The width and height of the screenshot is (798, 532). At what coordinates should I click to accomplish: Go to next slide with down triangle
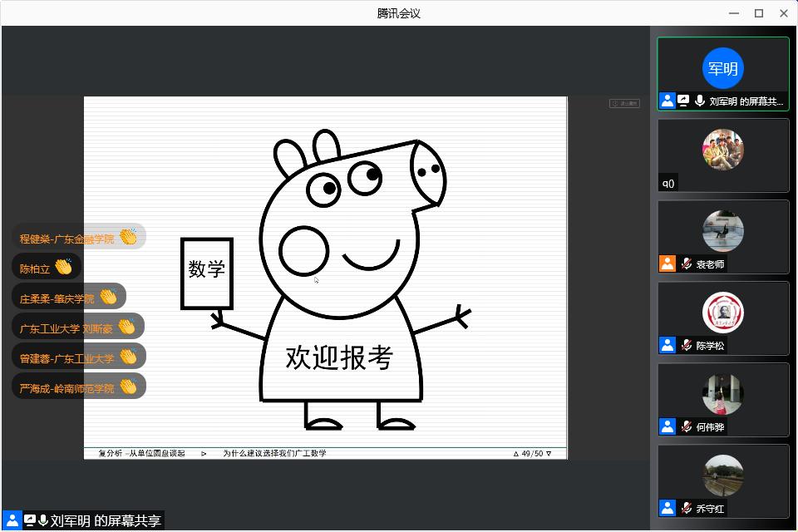[x=549, y=454]
